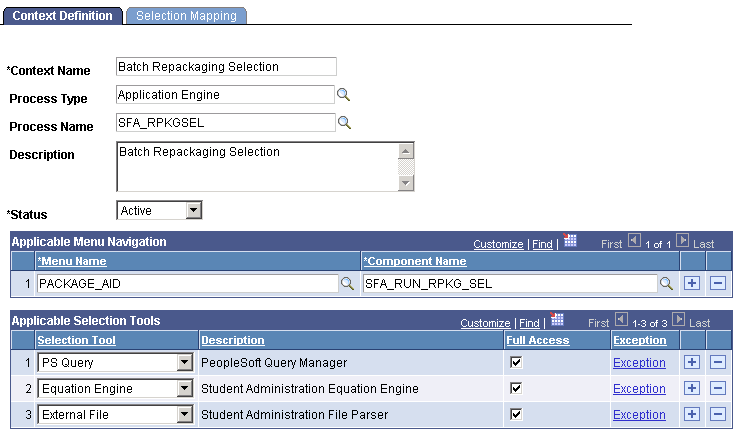Uncheck Full Access for PS Query
This screenshot has width=751, height=440.
(x=515, y=362)
